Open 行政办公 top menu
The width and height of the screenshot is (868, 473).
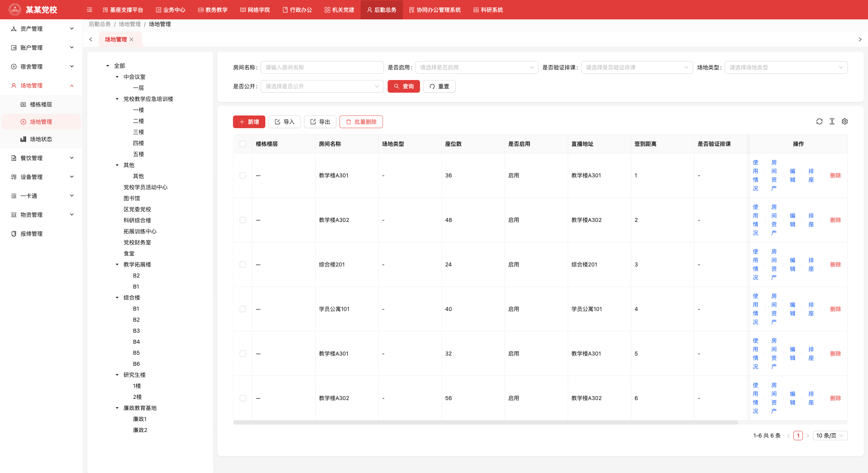[297, 10]
